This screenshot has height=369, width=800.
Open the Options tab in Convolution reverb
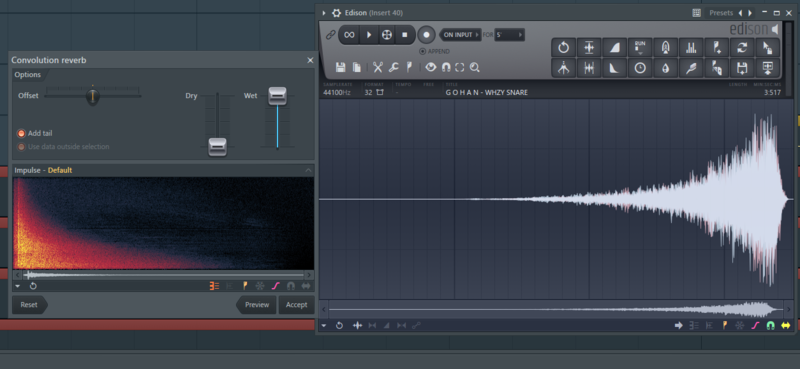click(28, 75)
